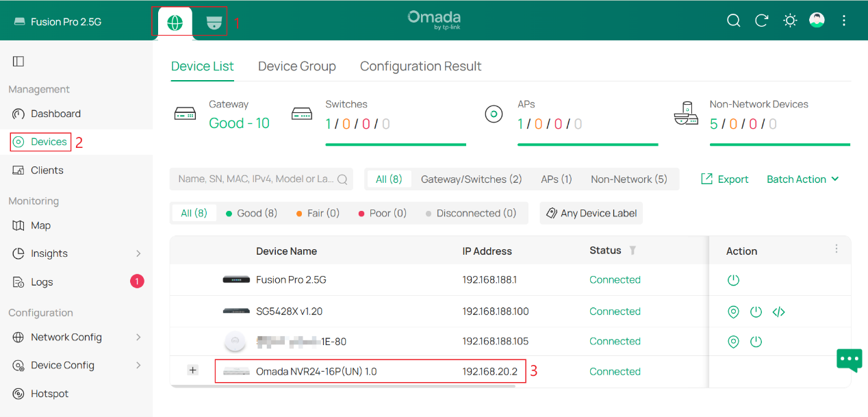This screenshot has width=868, height=417.
Task: Reboot SG5428X v1.20 via power icon
Action: pos(756,312)
